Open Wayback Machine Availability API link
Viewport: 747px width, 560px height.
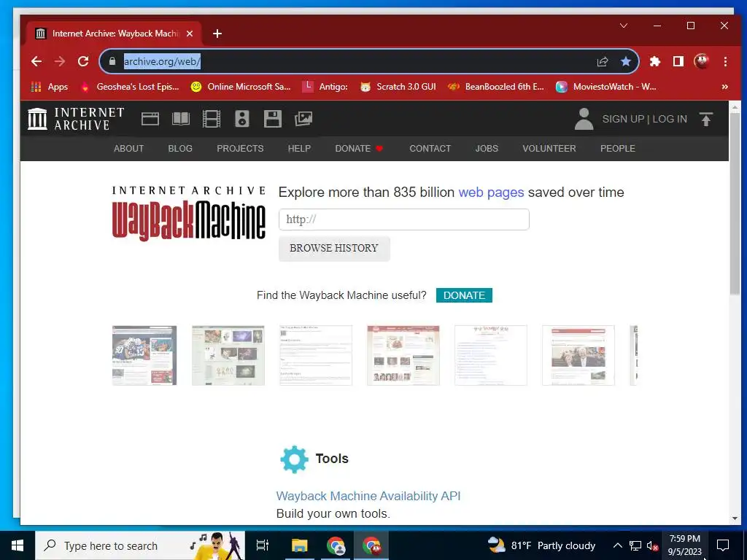pos(368,496)
